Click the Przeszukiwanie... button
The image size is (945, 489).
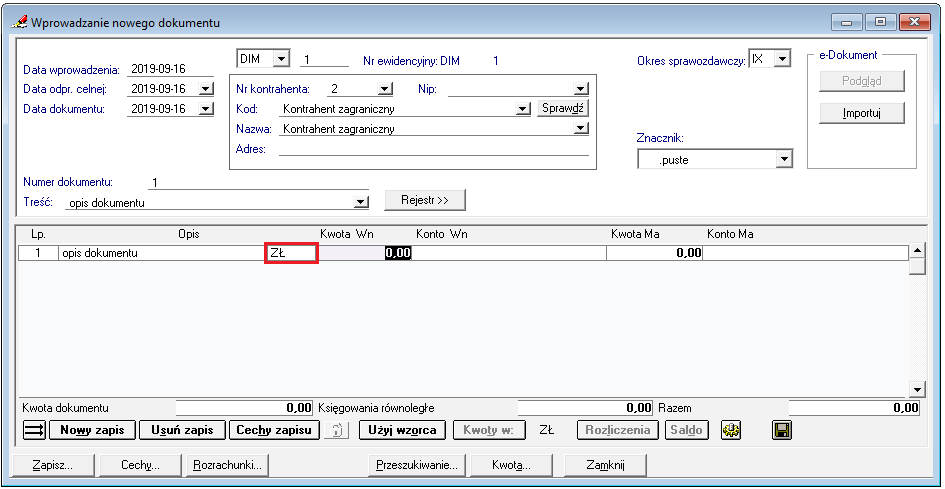click(x=417, y=465)
